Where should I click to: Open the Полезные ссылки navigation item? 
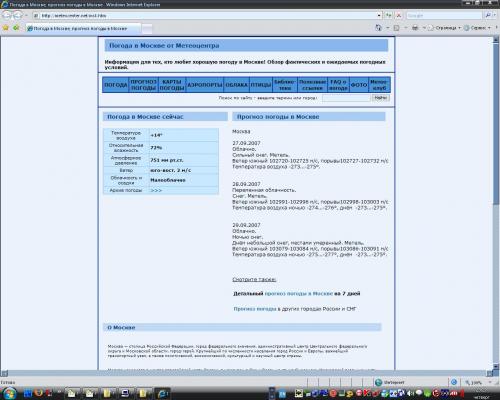click(312, 85)
